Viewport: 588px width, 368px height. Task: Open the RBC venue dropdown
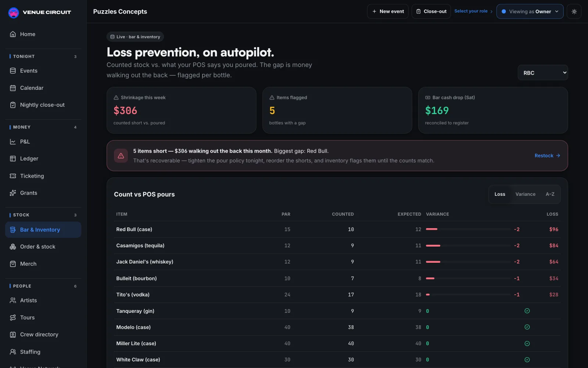[543, 73]
